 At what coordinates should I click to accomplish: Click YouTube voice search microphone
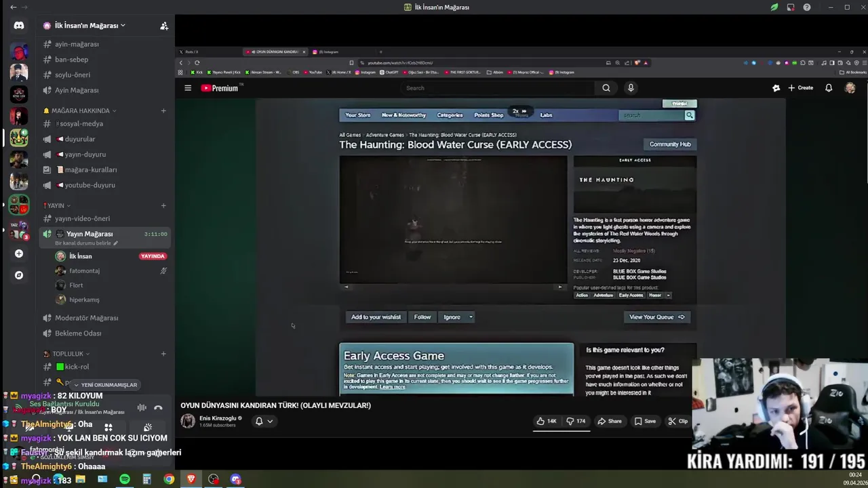click(x=631, y=87)
